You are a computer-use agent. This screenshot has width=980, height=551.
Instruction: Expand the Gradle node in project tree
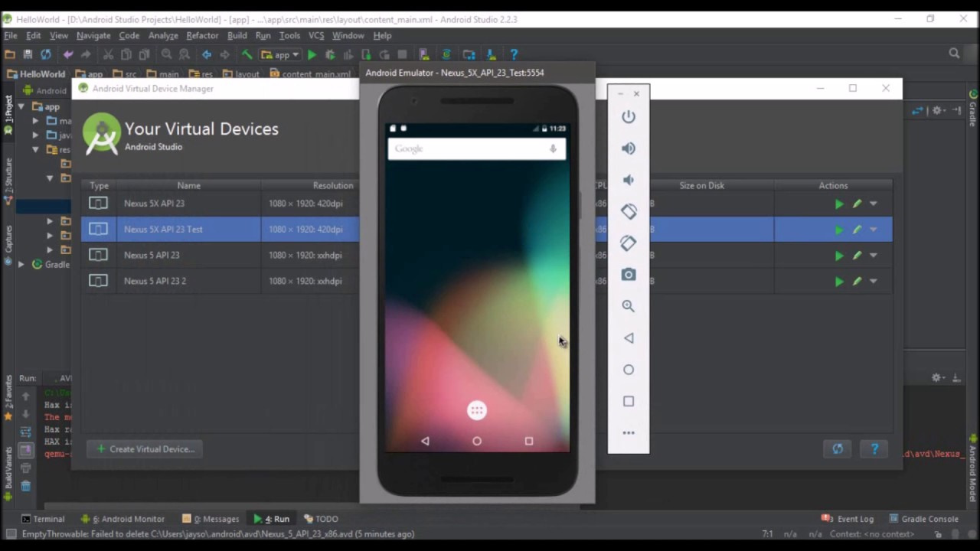pos(21,265)
